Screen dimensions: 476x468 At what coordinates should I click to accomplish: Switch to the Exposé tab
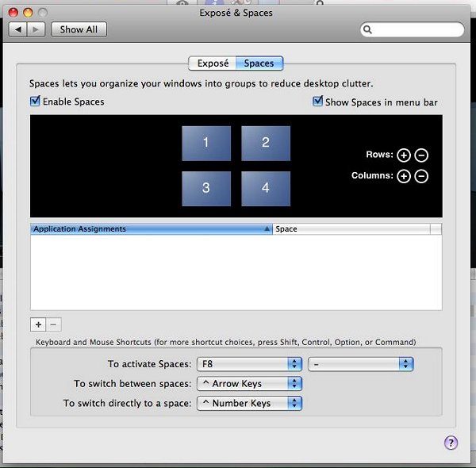click(x=213, y=63)
